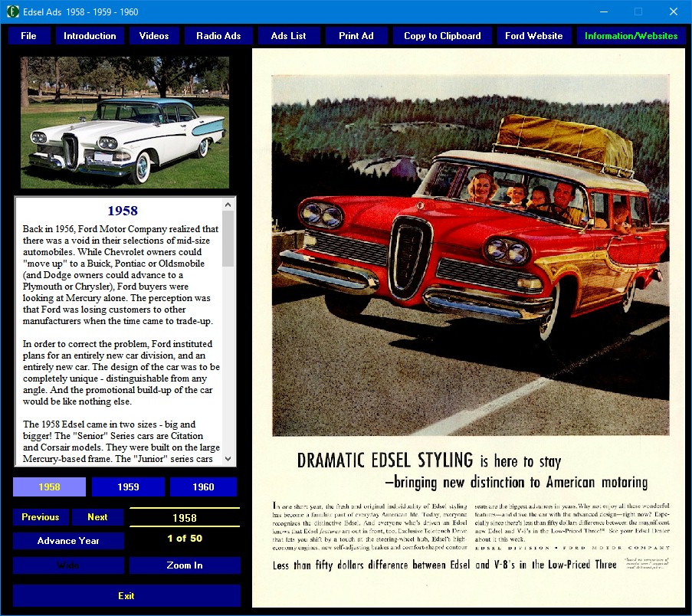Switch to the 1960 year tab

point(203,487)
